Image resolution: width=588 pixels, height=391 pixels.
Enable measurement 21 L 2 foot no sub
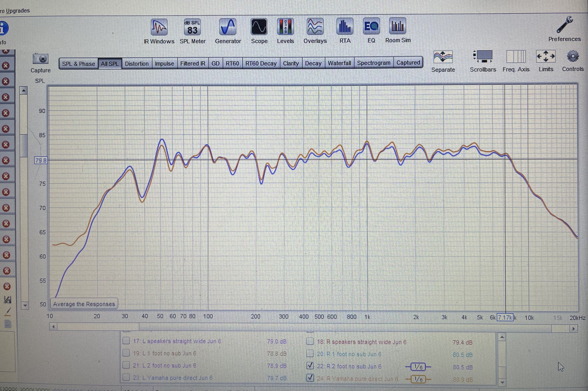point(126,365)
